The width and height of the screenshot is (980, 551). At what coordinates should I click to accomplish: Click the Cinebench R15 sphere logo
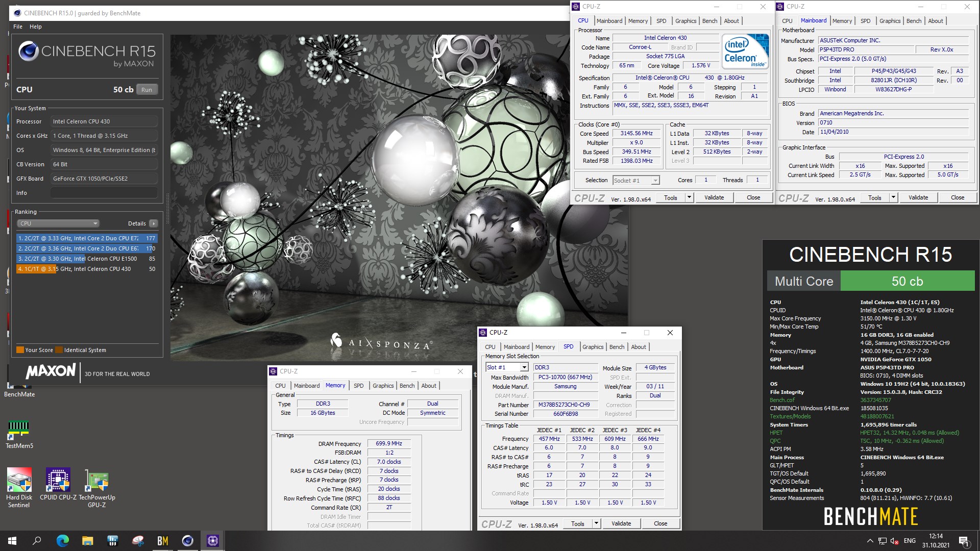pyautogui.click(x=29, y=52)
